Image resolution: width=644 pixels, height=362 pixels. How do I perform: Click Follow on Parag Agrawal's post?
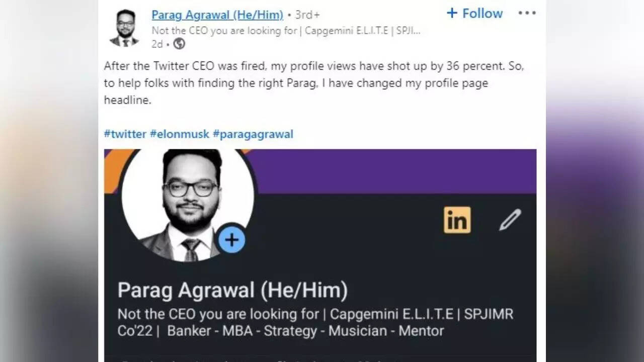pos(481,13)
